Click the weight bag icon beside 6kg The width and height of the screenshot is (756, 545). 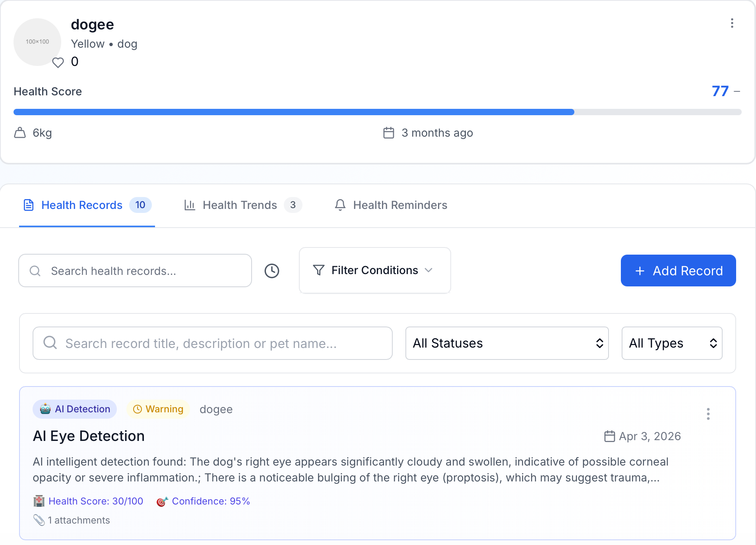[20, 133]
